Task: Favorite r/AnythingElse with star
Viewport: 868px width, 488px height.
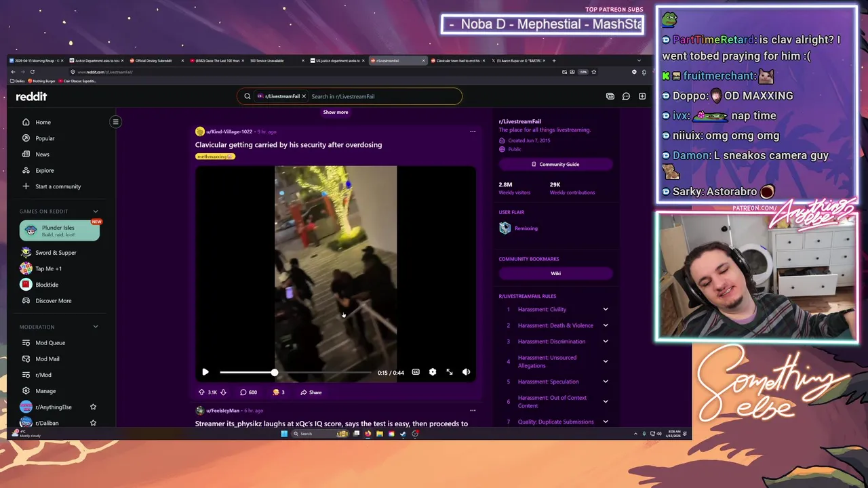Action: click(x=94, y=407)
